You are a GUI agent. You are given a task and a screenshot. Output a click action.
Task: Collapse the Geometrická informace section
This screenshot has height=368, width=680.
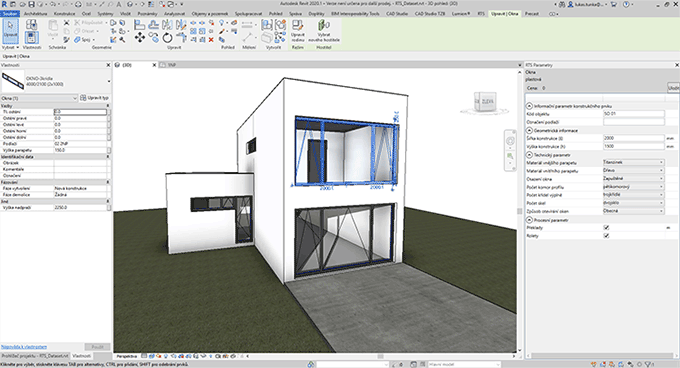point(529,130)
